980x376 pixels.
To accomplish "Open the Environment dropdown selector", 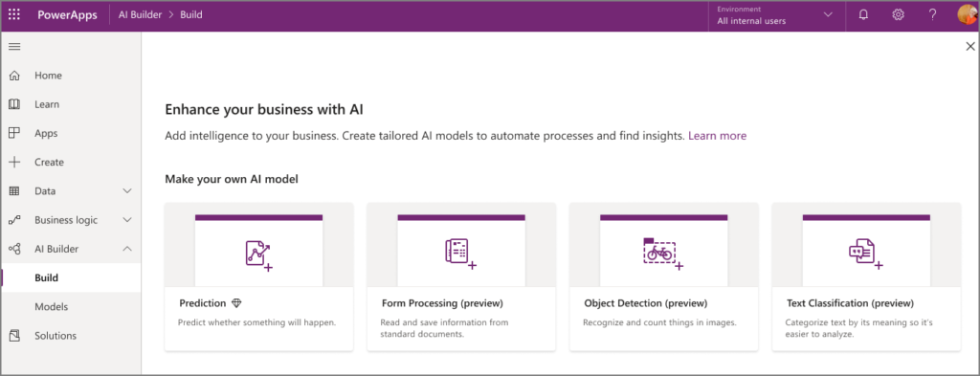I will [x=775, y=15].
